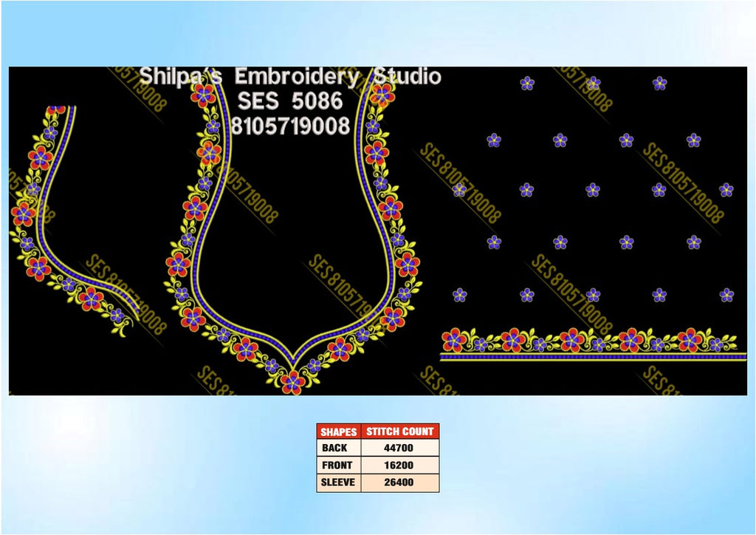The image size is (756, 535).
Task: Click the design code 'SES 5086'
Action: [x=289, y=101]
